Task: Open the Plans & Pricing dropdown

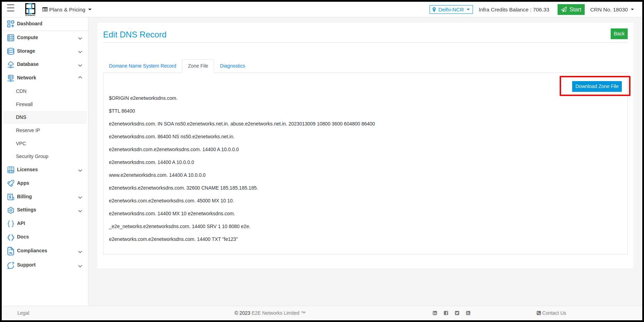Action: 67,10
